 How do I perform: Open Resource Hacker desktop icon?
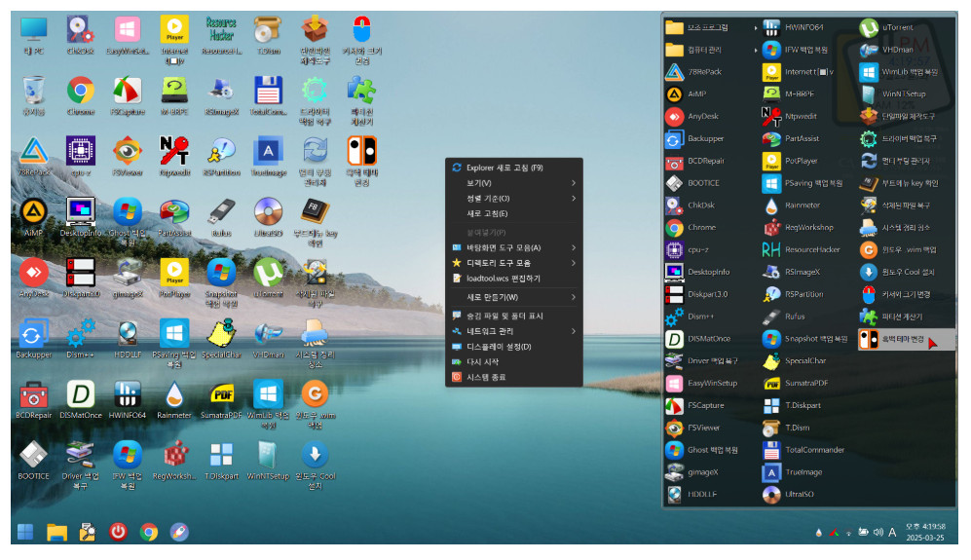[220, 30]
